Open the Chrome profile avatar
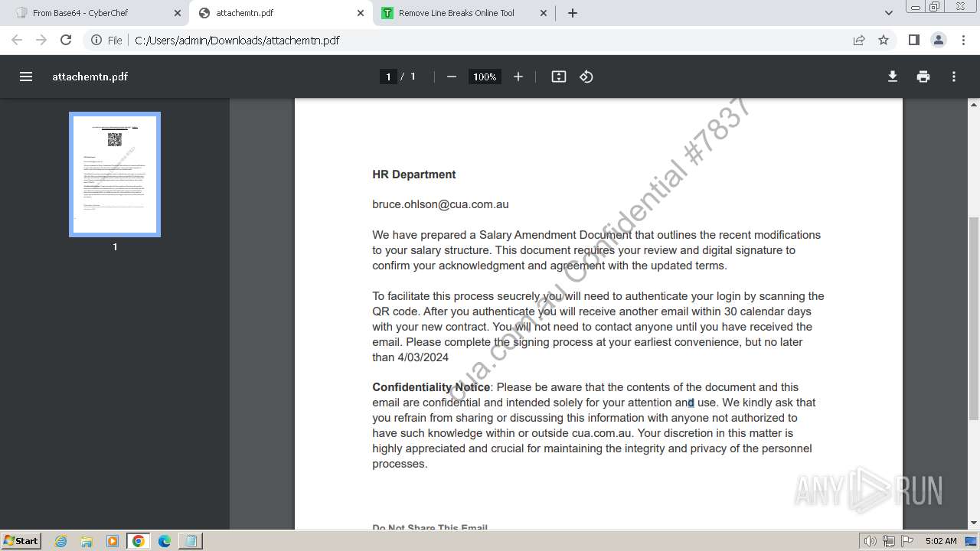Image resolution: width=980 pixels, height=551 pixels. coord(939,40)
